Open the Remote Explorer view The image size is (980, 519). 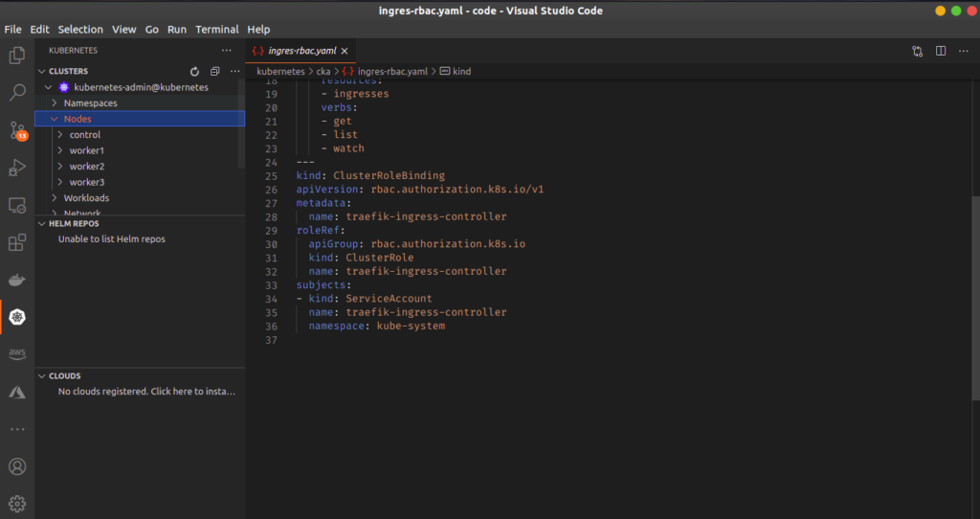pos(17,205)
